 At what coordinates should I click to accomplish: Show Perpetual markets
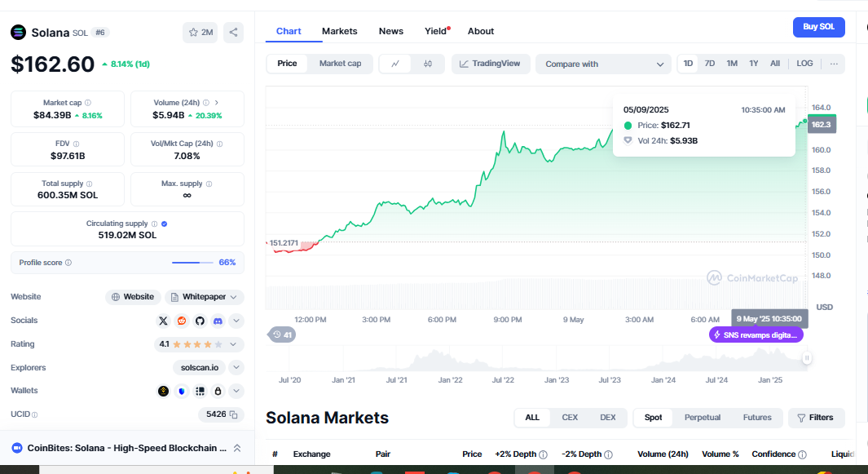(703, 418)
